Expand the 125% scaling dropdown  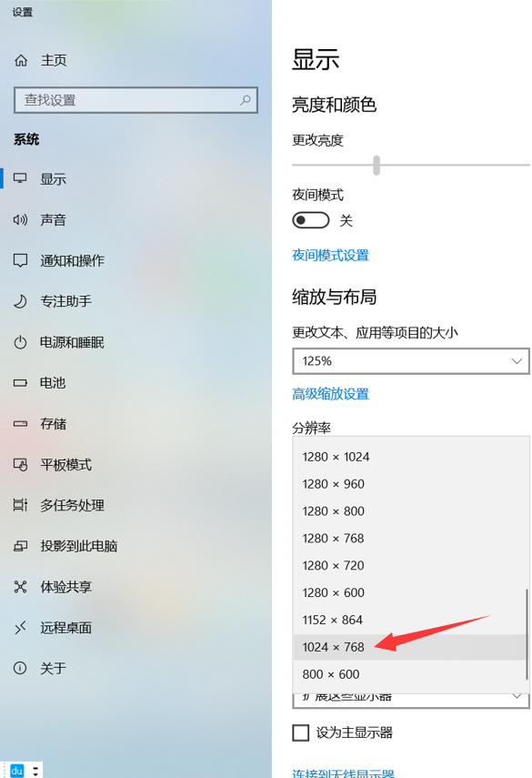pyautogui.click(x=411, y=361)
